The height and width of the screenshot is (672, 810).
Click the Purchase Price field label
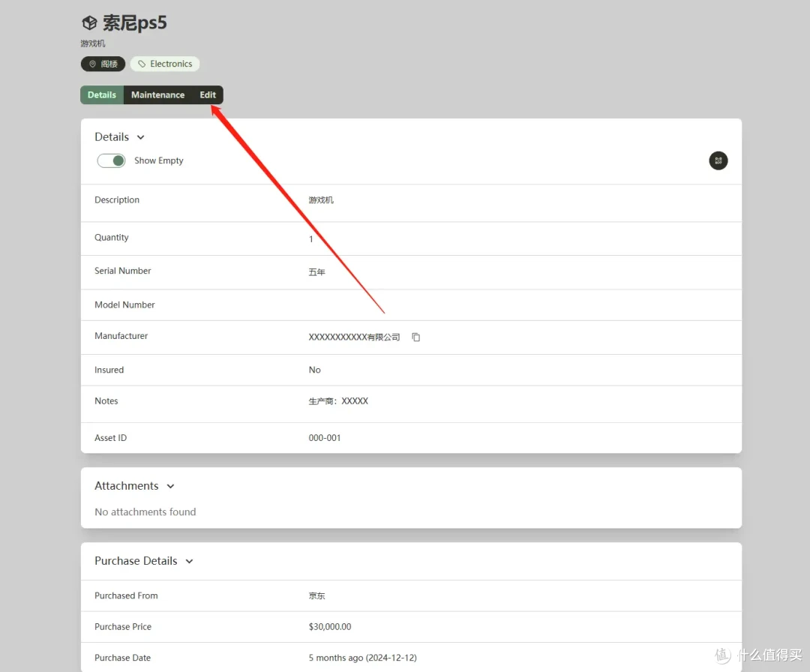click(x=123, y=626)
